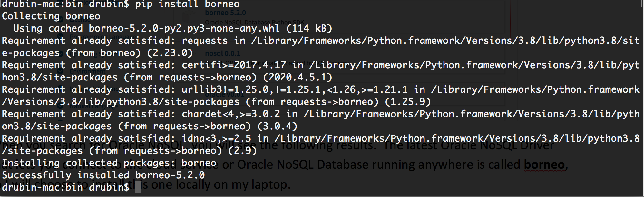Click the 'Successfully installed borneo-5.2.0' line
The image size is (644, 197).
point(103,175)
